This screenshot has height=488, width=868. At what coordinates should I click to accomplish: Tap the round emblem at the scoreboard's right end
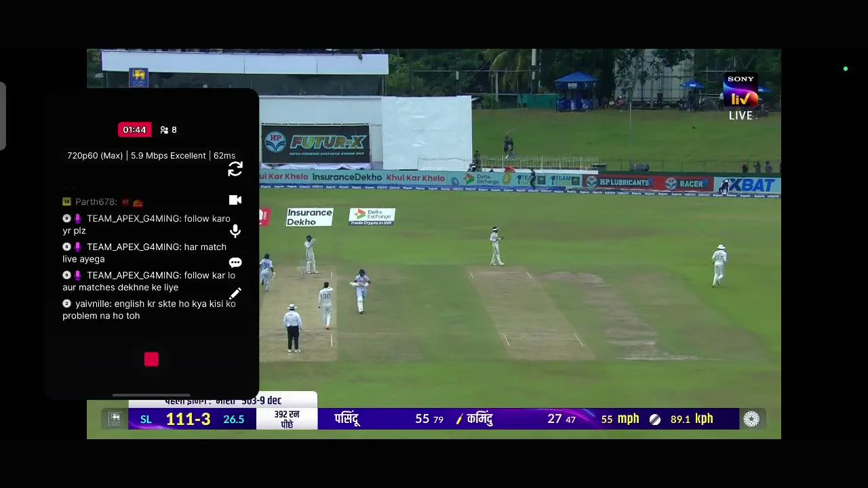[751, 420]
